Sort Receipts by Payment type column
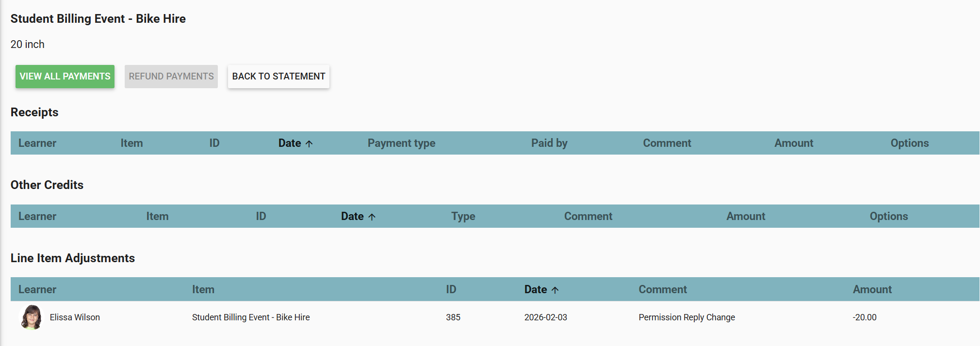 tap(401, 143)
